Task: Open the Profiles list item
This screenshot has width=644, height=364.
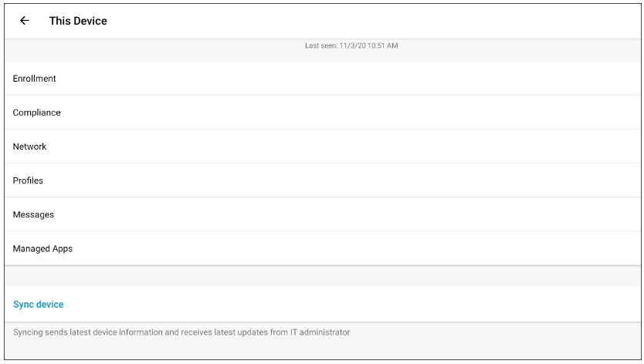Action: pos(29,180)
